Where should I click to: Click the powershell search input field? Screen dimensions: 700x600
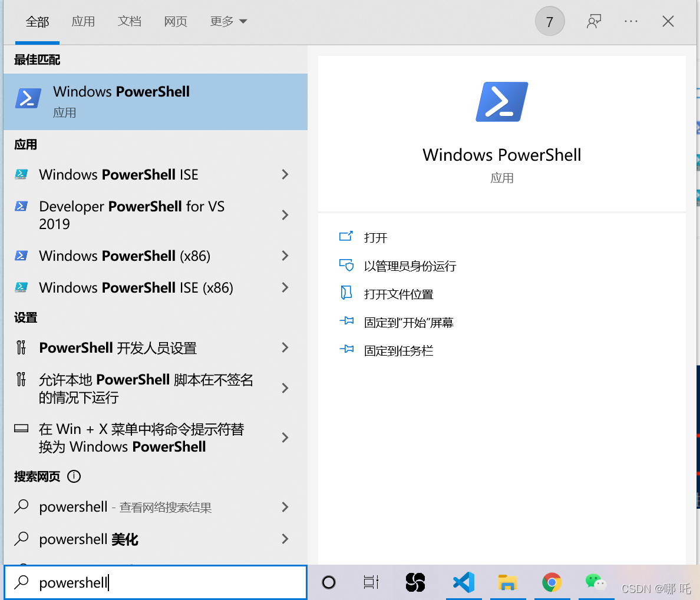click(x=156, y=582)
